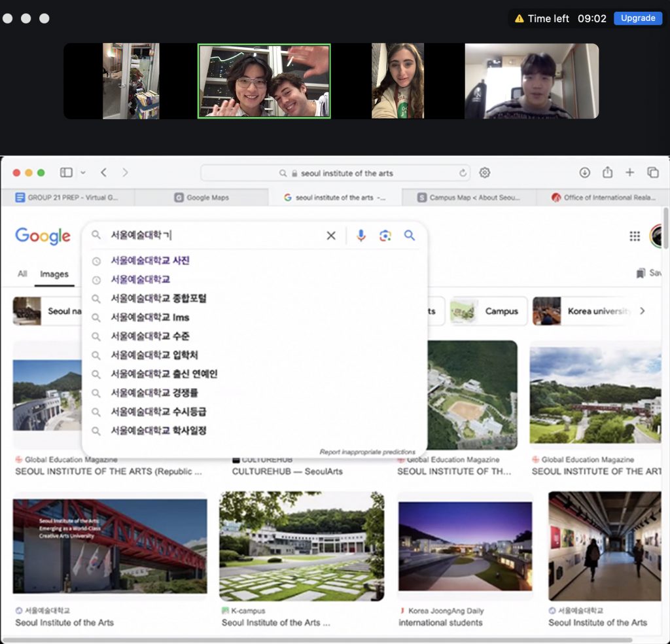Expand filter chips with right chevron

(x=643, y=311)
